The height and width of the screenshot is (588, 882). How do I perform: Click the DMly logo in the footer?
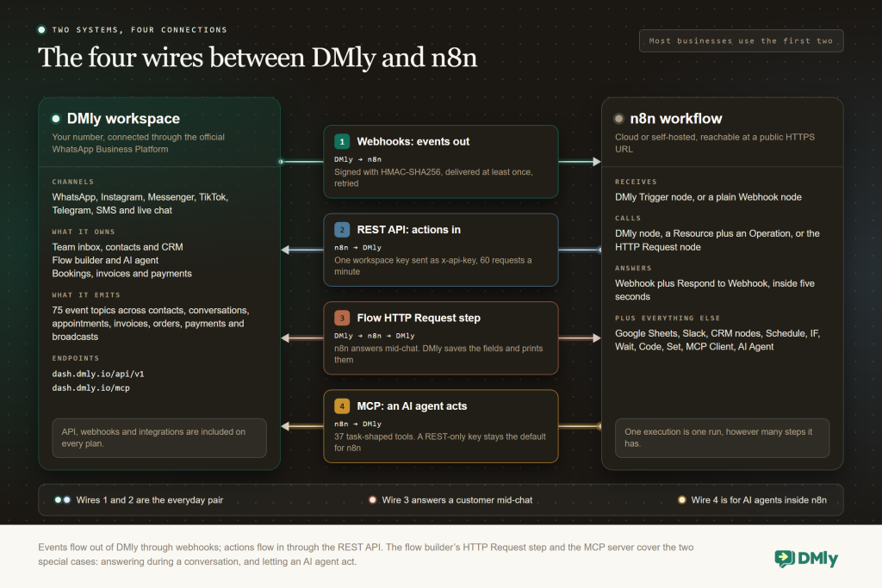point(806,558)
